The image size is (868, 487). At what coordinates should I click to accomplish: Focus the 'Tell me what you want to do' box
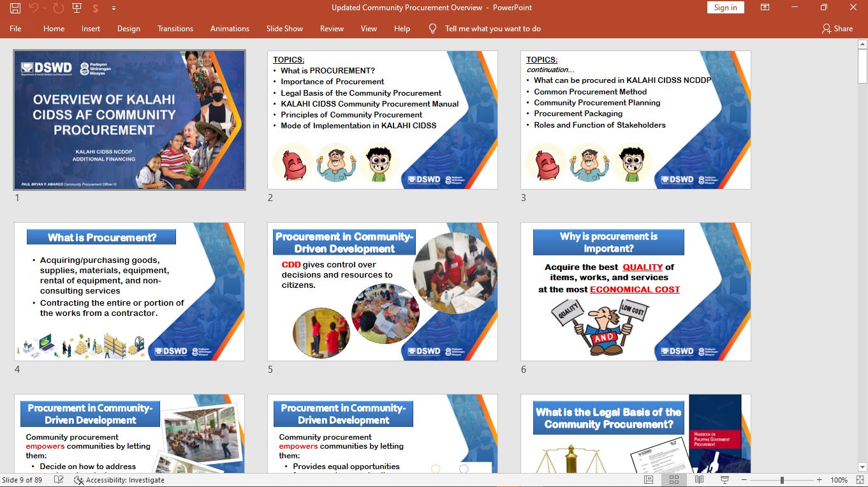pos(492,29)
